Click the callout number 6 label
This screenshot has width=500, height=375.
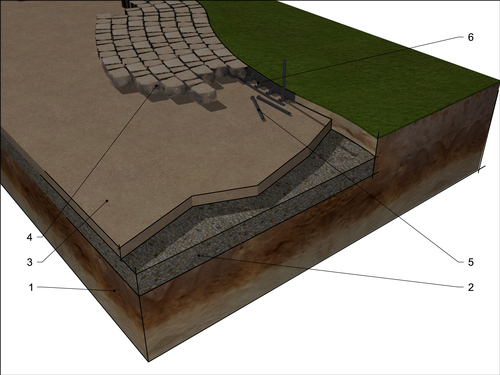(470, 37)
